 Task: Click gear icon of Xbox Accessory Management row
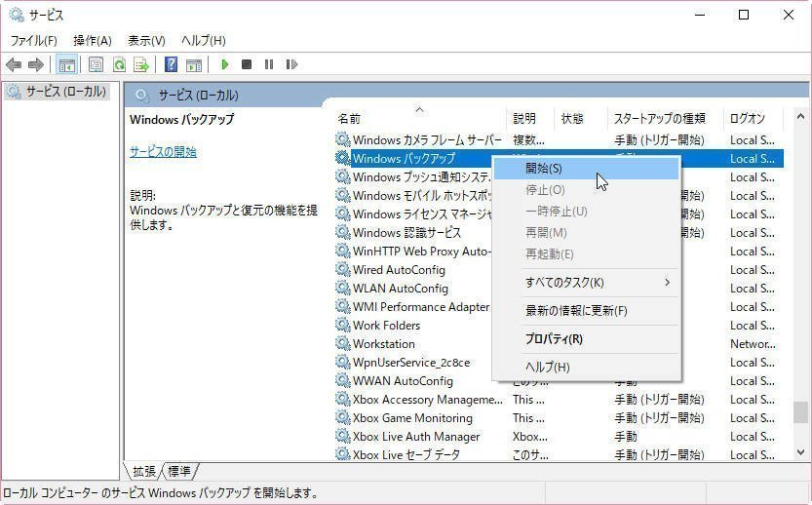tap(343, 400)
